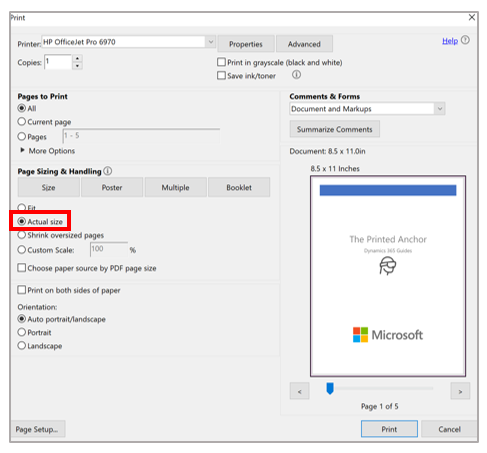Click the page preview slider handle

tap(330, 388)
